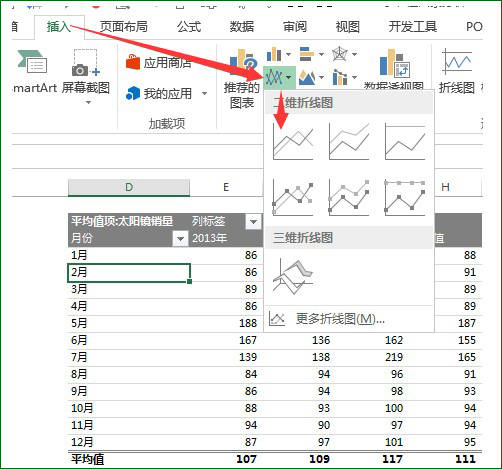Open the 公式 tab
This screenshot has width=502, height=469.
click(x=189, y=27)
